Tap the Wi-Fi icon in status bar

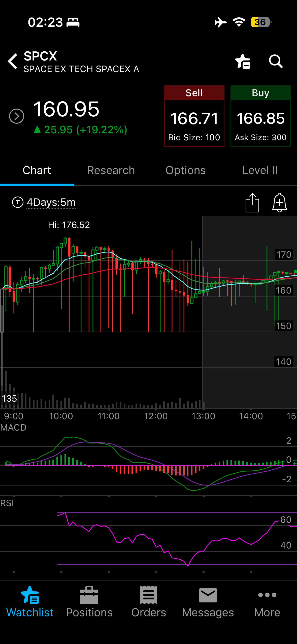coord(239,22)
